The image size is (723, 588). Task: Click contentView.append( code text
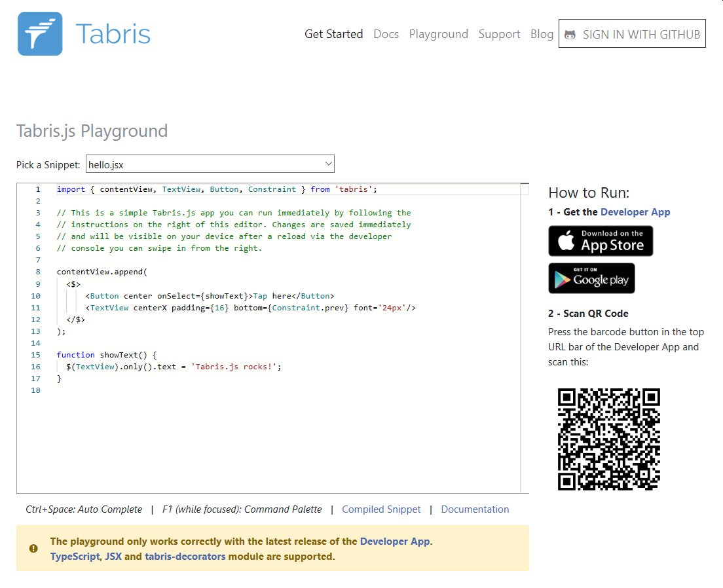(x=102, y=272)
